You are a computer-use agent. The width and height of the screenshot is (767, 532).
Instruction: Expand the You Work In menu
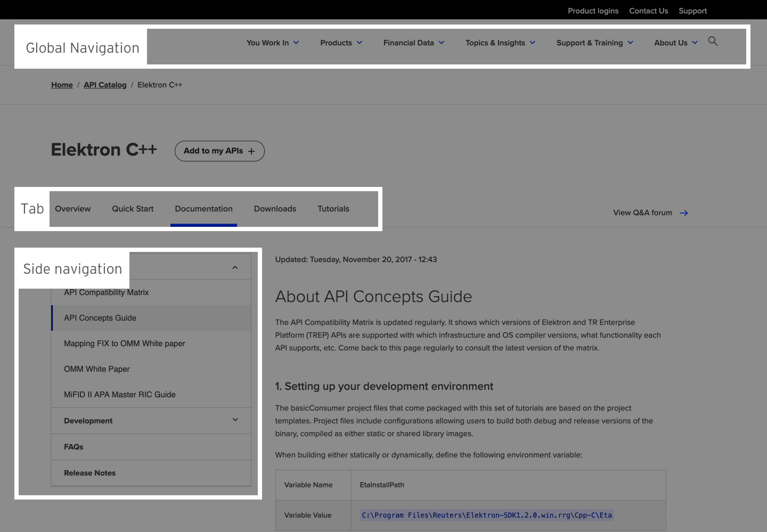click(272, 43)
